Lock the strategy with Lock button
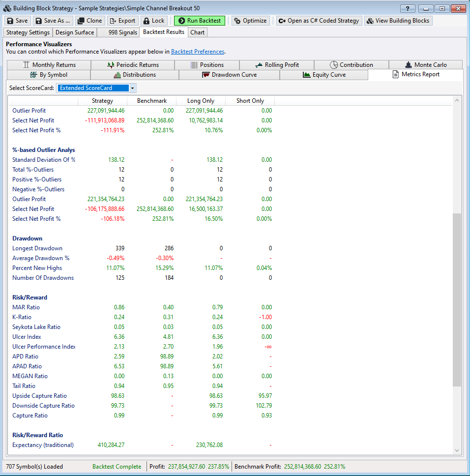 (x=154, y=21)
